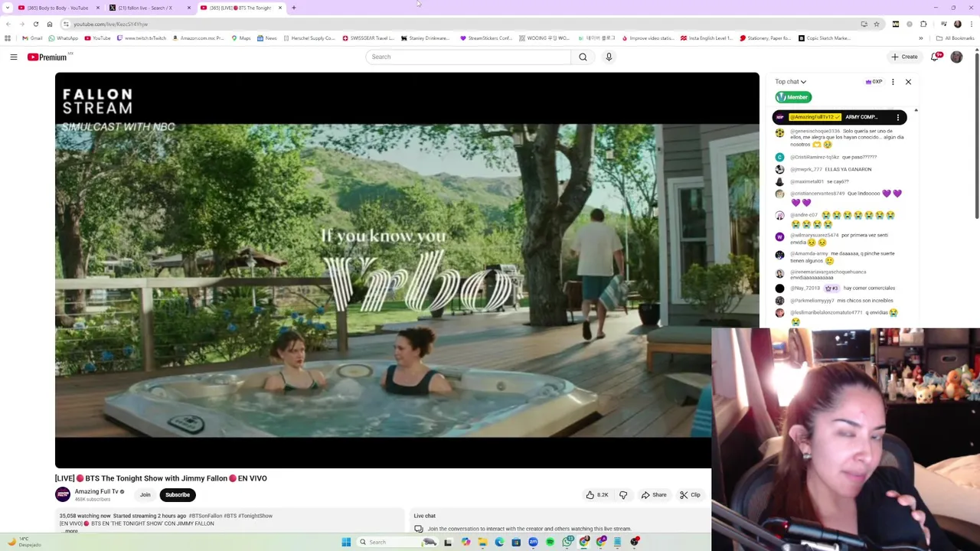Image resolution: width=980 pixels, height=551 pixels.
Task: Open Spotify from the taskbar
Action: point(550,542)
